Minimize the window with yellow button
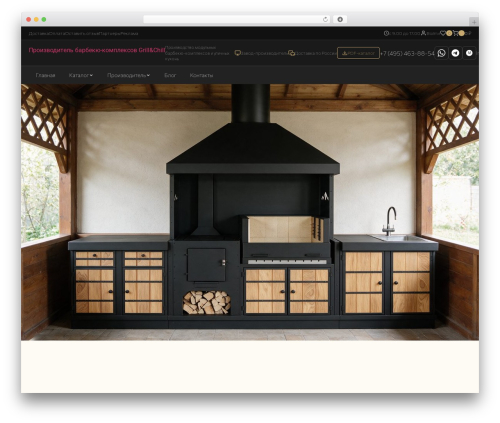This screenshot has height=423, width=500. (x=36, y=20)
